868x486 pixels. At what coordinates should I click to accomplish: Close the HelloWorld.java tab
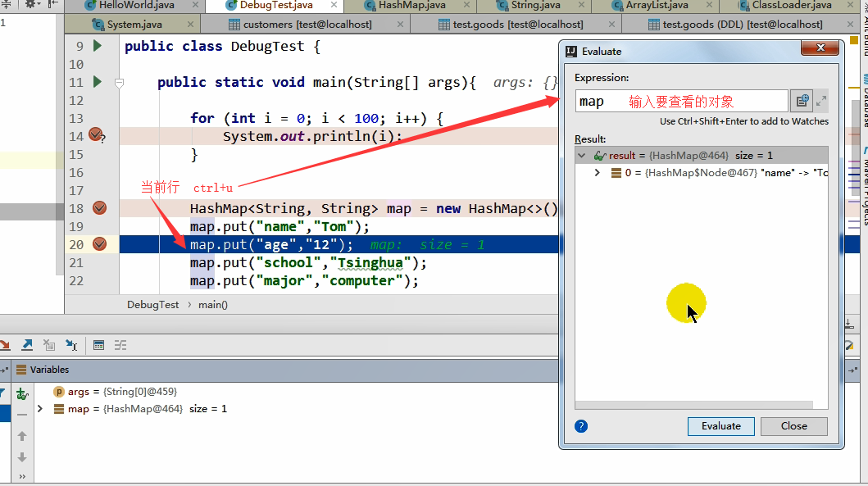[195, 4]
